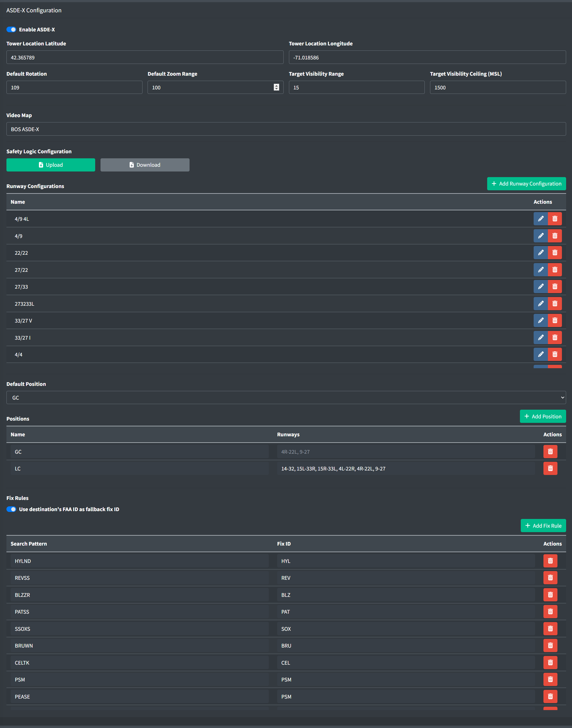Click the Add Position button
572x728 pixels.
click(x=543, y=416)
